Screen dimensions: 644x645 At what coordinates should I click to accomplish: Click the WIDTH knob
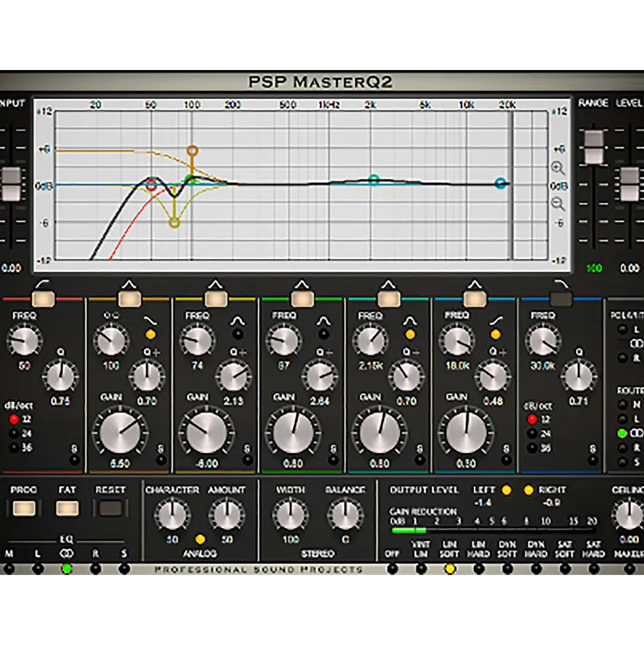[x=291, y=514]
